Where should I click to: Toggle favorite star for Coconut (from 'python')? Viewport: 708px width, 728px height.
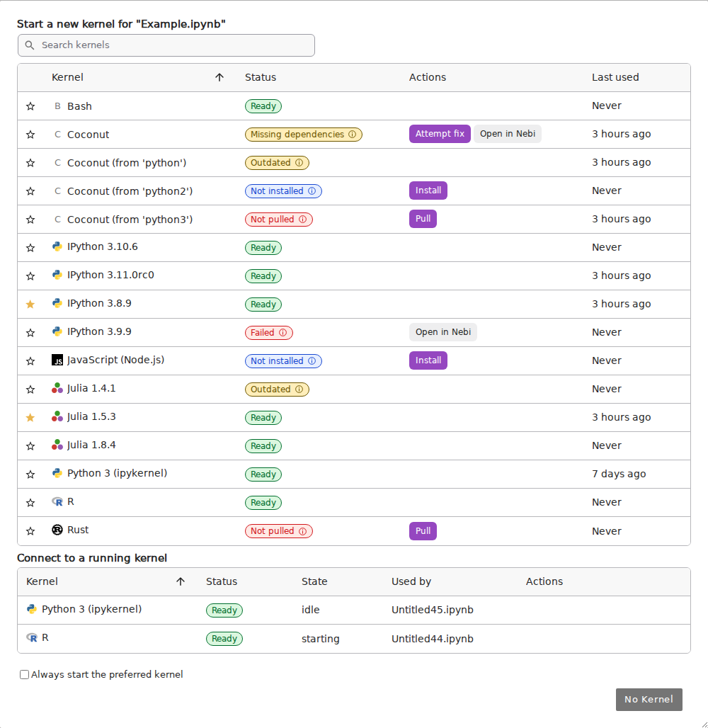point(30,163)
